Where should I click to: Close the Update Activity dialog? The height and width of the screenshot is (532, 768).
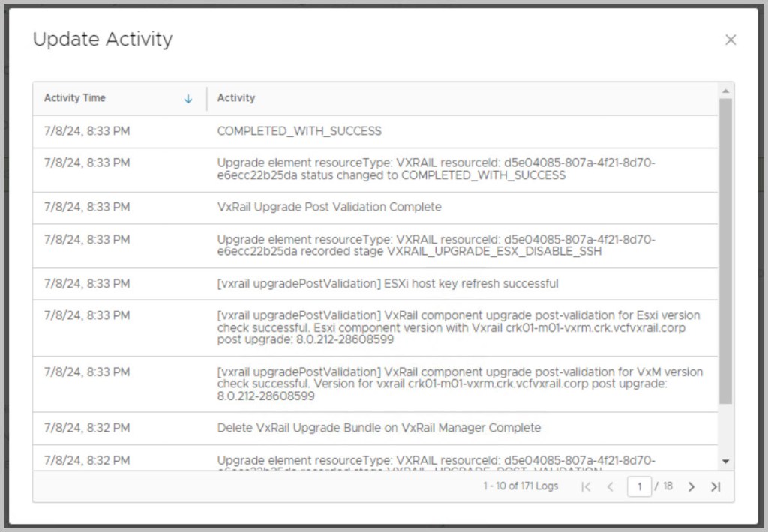(730, 40)
